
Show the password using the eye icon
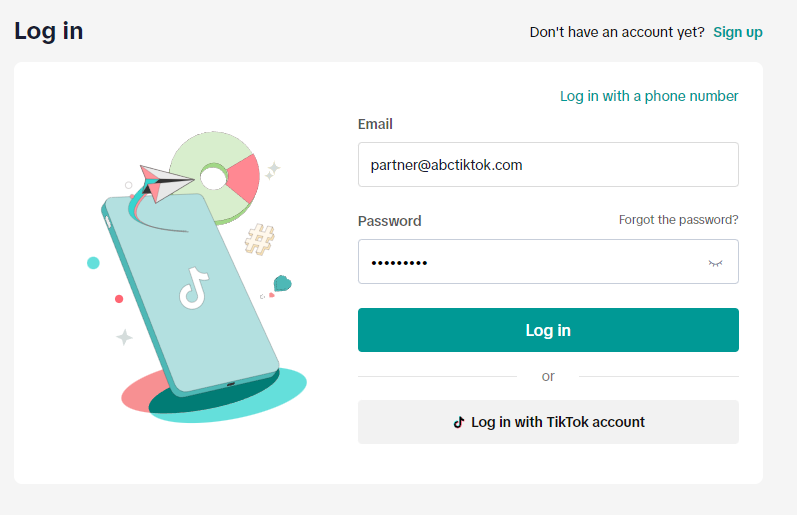[715, 262]
